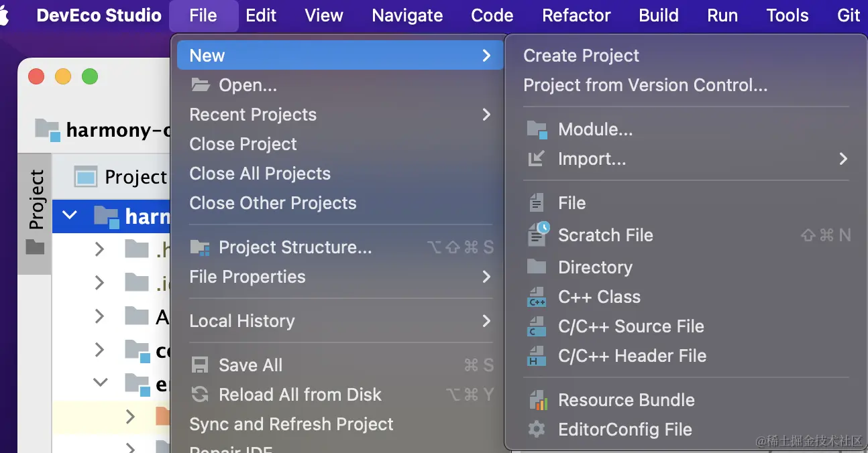Click the C++ Class icon
The width and height of the screenshot is (868, 453).
537,297
